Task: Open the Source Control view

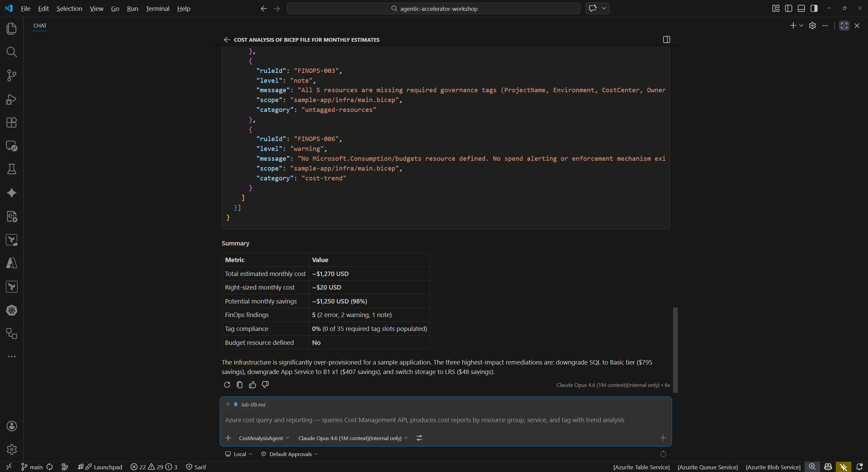Action: tap(12, 75)
